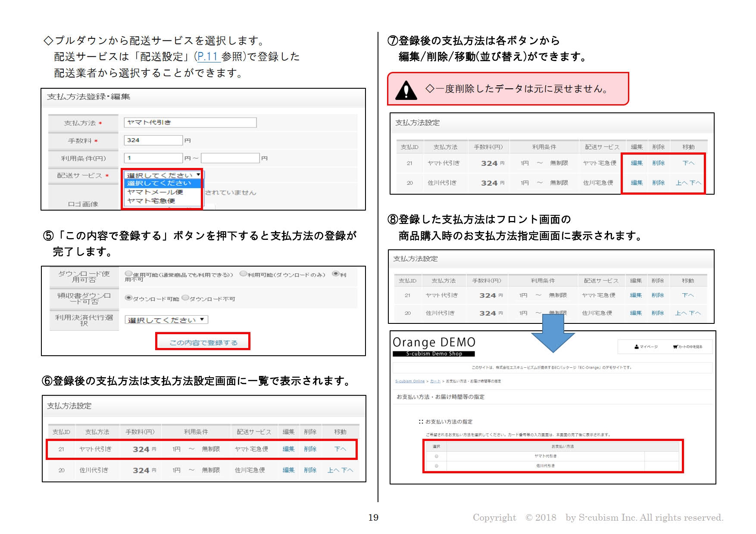Click the 手数料 field showing 324
Screen dimensions: 756x534
pos(153,140)
